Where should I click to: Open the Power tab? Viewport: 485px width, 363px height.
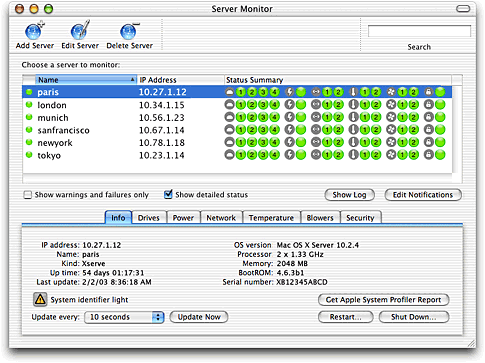[x=183, y=218]
